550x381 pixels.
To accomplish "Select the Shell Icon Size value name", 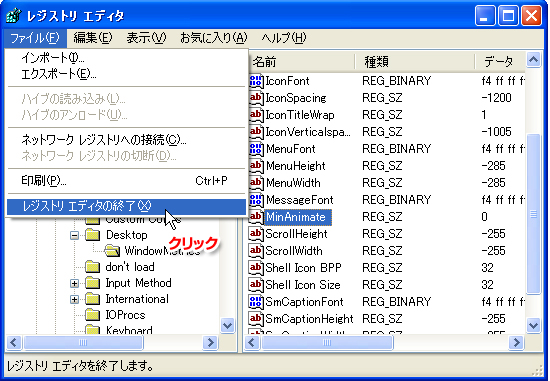I will coord(303,285).
